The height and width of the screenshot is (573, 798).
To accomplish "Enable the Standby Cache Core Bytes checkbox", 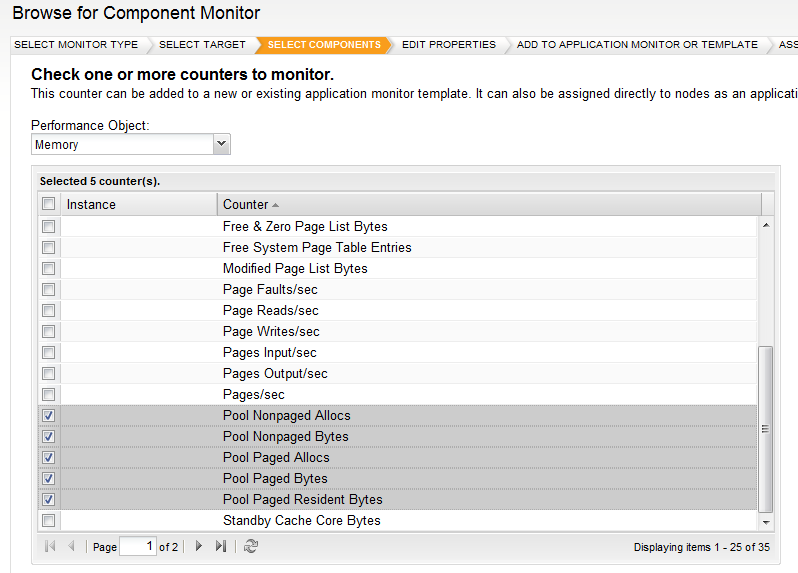I will (48, 521).
